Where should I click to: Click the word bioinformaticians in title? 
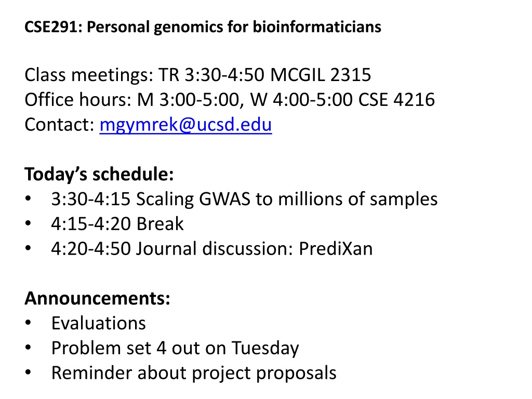click(x=317, y=27)
